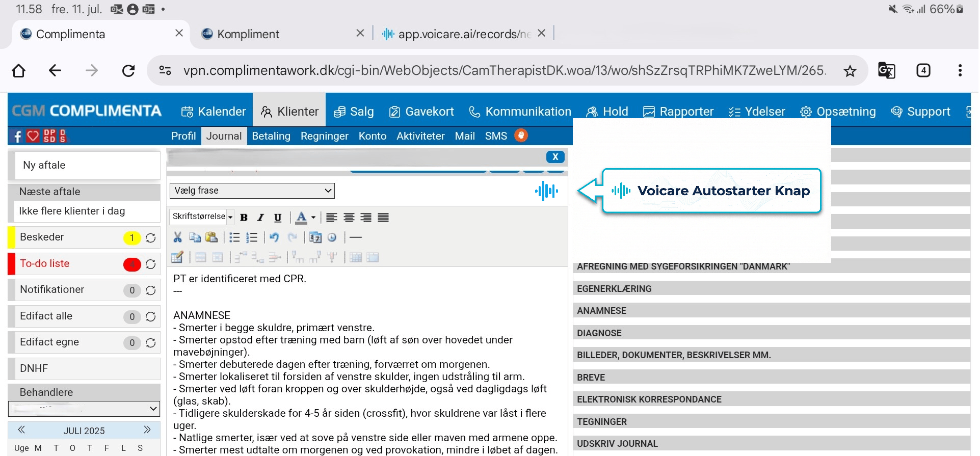The image size is (980, 456).
Task: Justify text in editor
Action: coord(383,218)
